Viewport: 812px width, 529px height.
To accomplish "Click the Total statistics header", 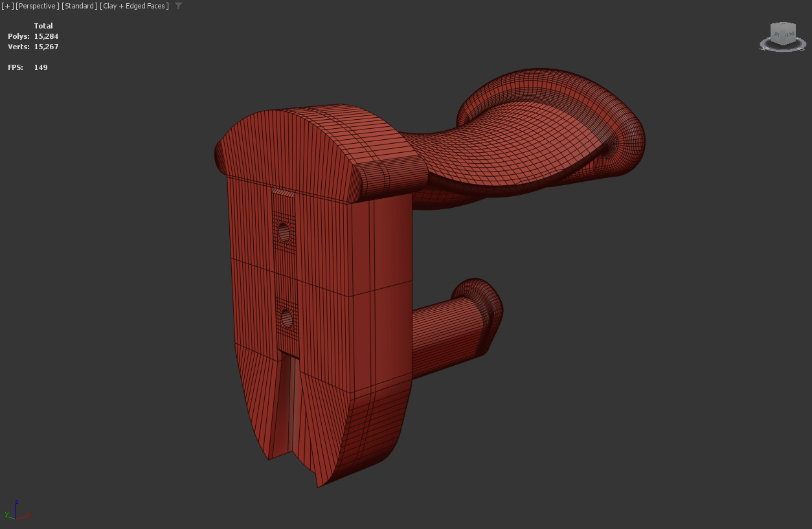I will 43,26.
